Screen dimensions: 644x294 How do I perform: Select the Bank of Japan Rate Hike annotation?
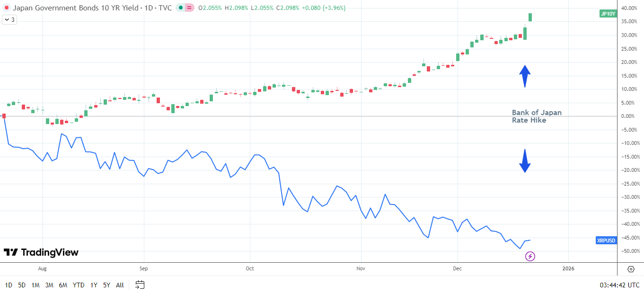537,116
